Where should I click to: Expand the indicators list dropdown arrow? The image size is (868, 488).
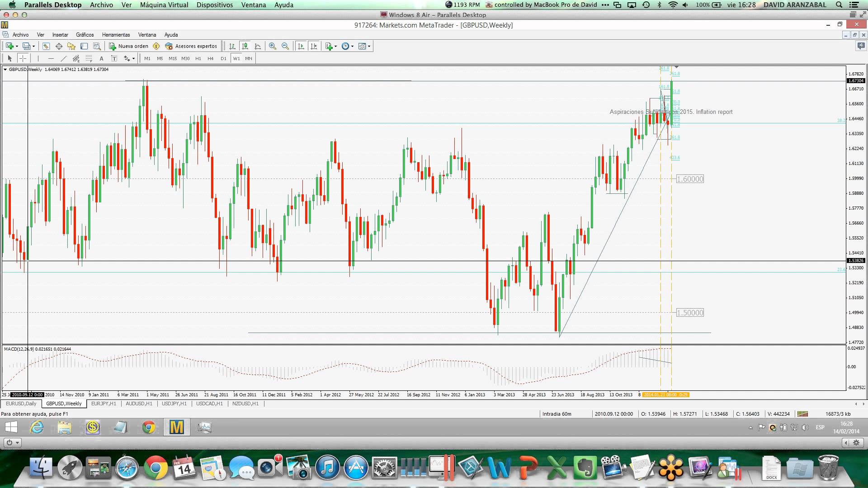pos(335,46)
